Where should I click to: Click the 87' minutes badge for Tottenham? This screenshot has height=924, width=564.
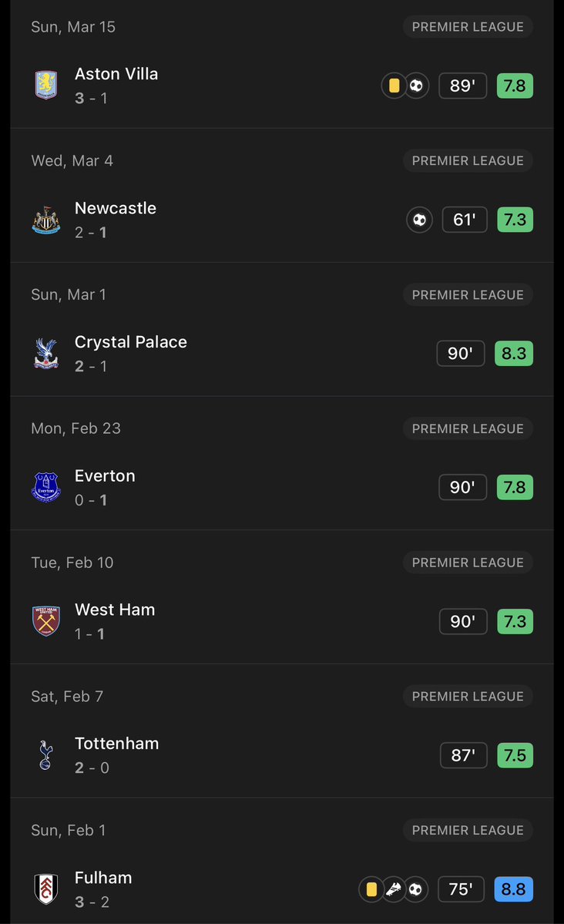464,755
